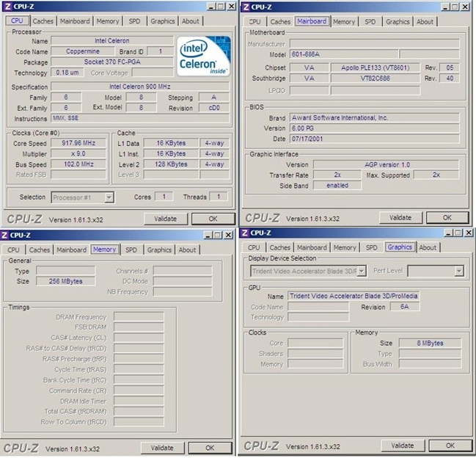Click the memory Size value 256 MBytes
This screenshot has width=476, height=458.
tap(65, 281)
